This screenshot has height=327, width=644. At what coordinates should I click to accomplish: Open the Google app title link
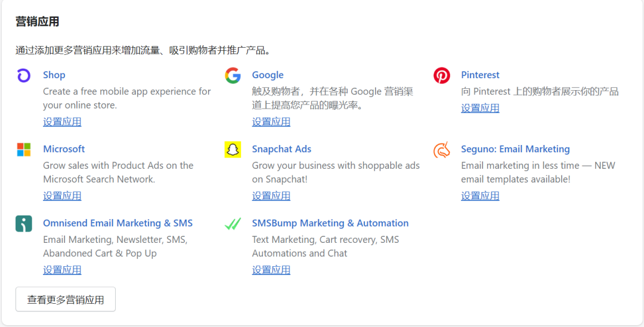pyautogui.click(x=268, y=75)
